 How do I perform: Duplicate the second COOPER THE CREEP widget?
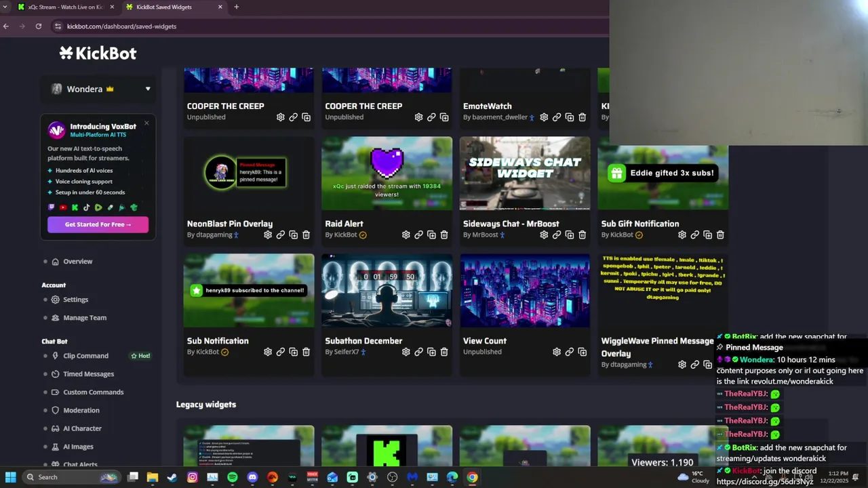[x=444, y=117]
